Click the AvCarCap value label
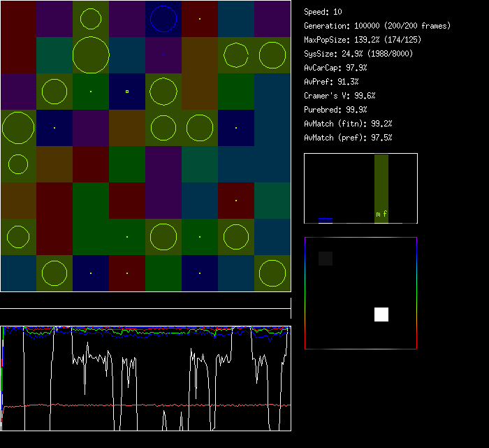The height and width of the screenshot is (448, 489). click(335, 68)
